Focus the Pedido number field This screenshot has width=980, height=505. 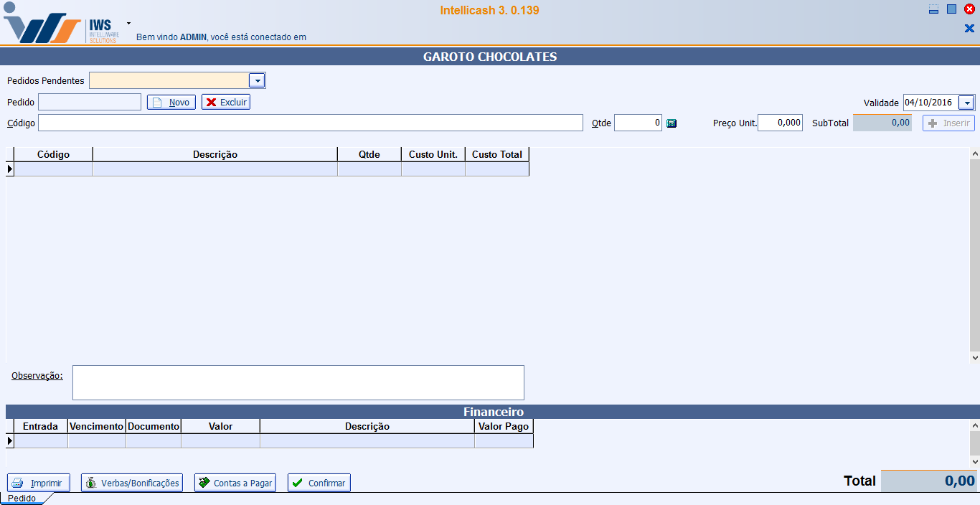(90, 102)
